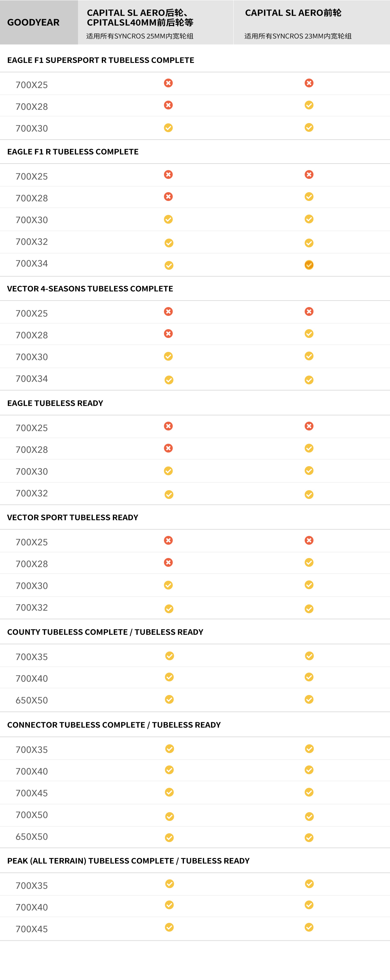390x980 pixels.
Task: Click the 适用所有SYNCROS 23MM内宽轮组 subtitle text
Action: tap(298, 36)
